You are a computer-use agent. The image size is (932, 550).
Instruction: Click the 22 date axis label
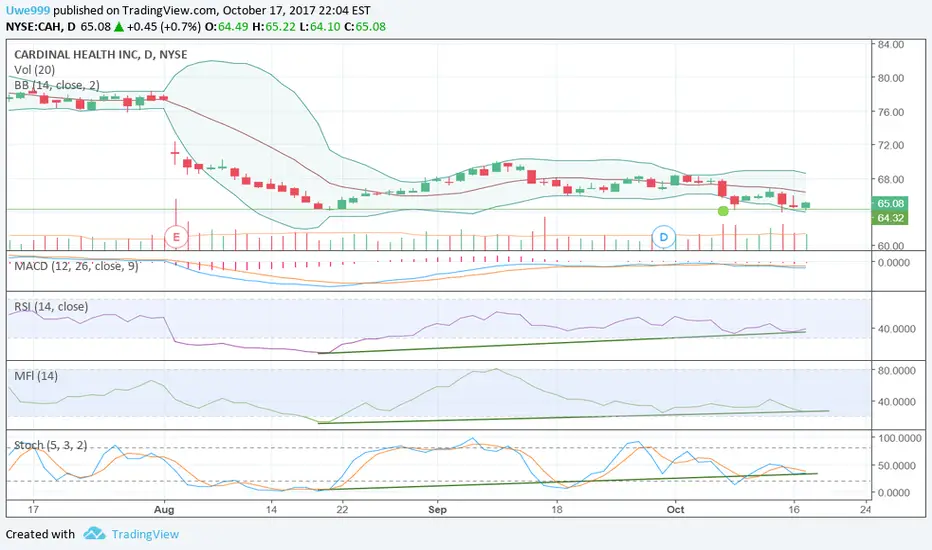[x=342, y=510]
